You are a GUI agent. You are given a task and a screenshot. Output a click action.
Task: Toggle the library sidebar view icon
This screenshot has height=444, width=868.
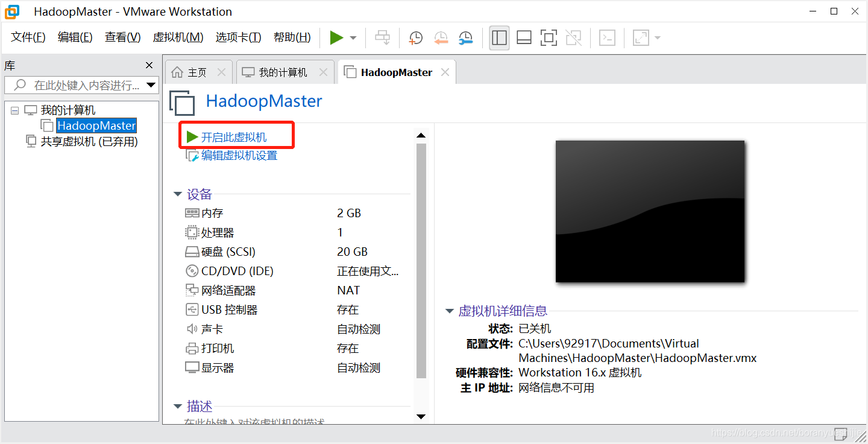[499, 38]
